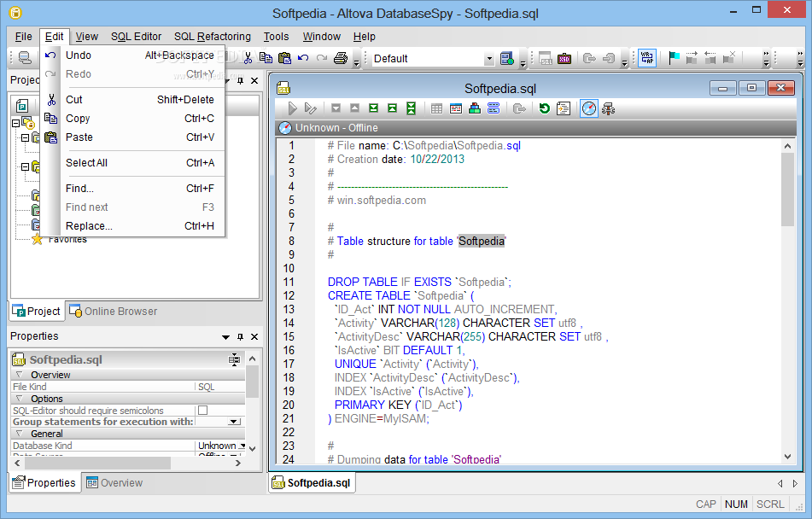Open the SQL Refactoring menu
The width and height of the screenshot is (812, 519).
click(x=213, y=36)
